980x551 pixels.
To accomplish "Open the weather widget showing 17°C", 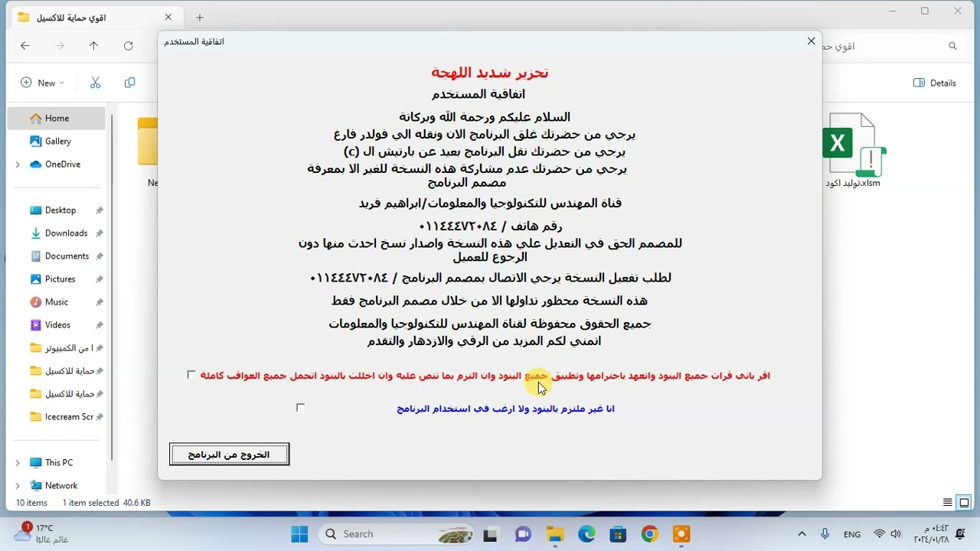I will pyautogui.click(x=40, y=533).
